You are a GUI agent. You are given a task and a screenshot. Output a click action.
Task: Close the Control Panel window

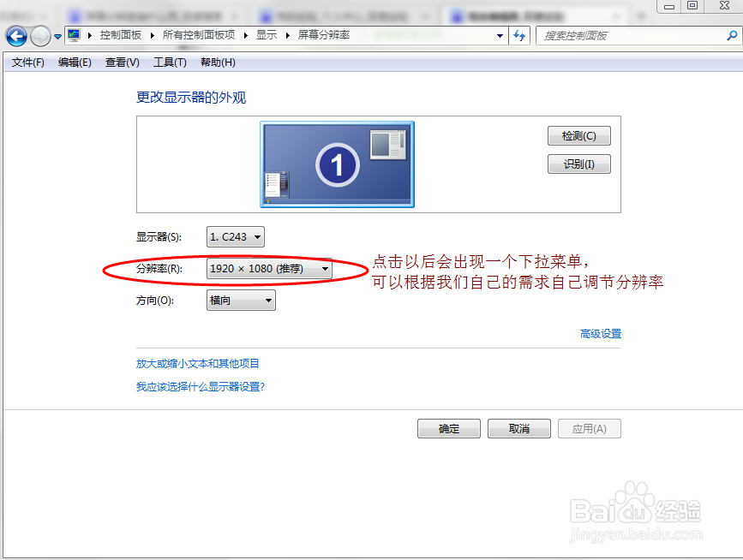(724, 6)
